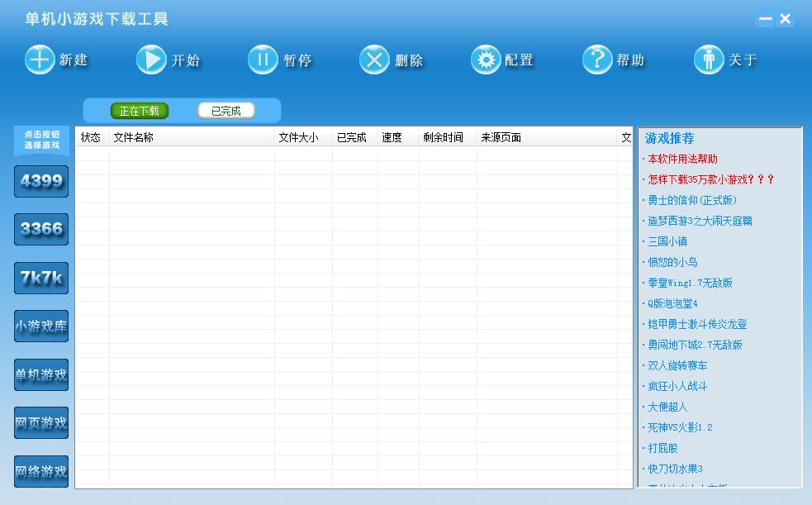Open the 7k7k game site

coord(41,279)
